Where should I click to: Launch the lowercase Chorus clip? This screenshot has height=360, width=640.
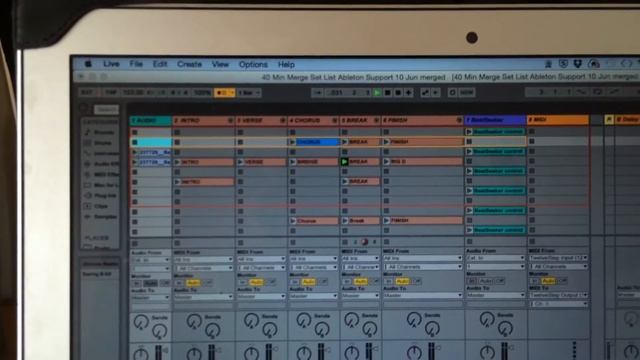click(293, 221)
